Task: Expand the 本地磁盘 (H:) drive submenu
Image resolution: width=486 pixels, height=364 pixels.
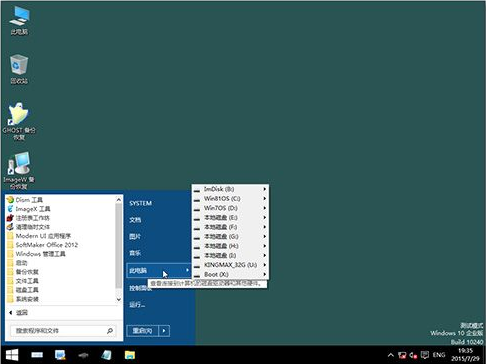Action: click(x=230, y=246)
